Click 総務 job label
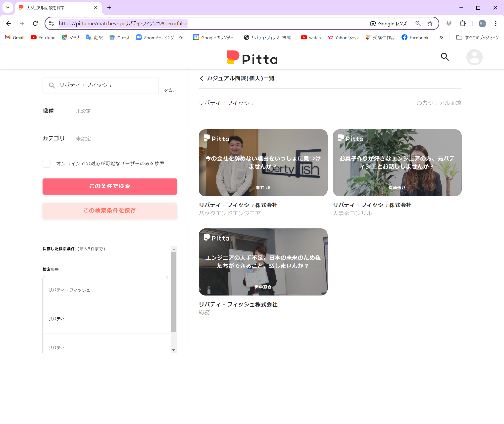Image resolution: width=504 pixels, height=424 pixels. coord(204,312)
